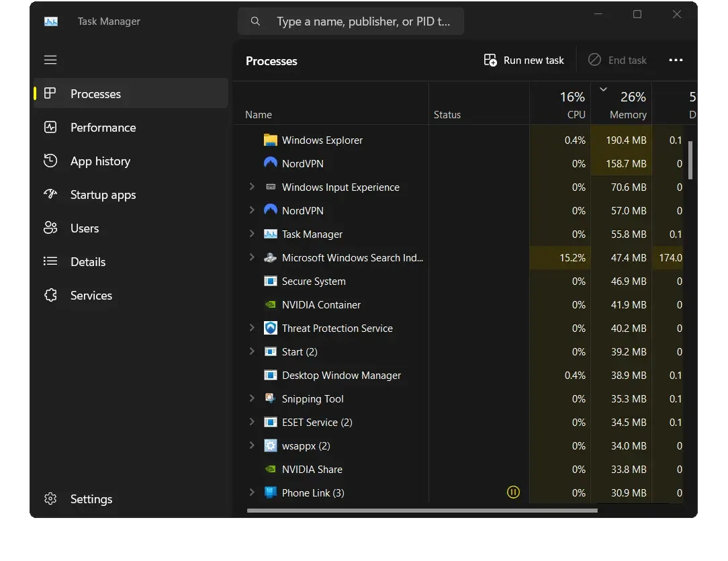This screenshot has height=561, width=728.
Task: Open the Details page
Action: pyautogui.click(x=131, y=261)
